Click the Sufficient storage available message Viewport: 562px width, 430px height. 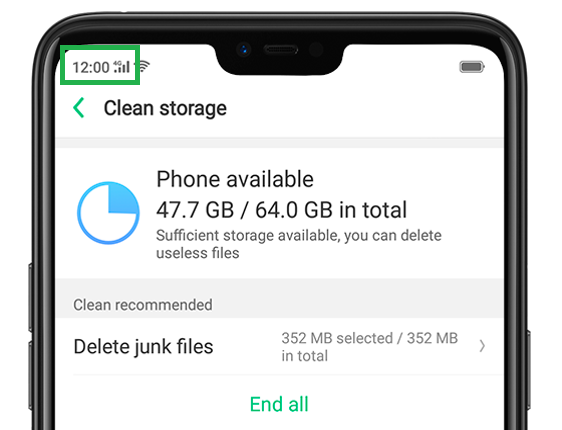(299, 235)
